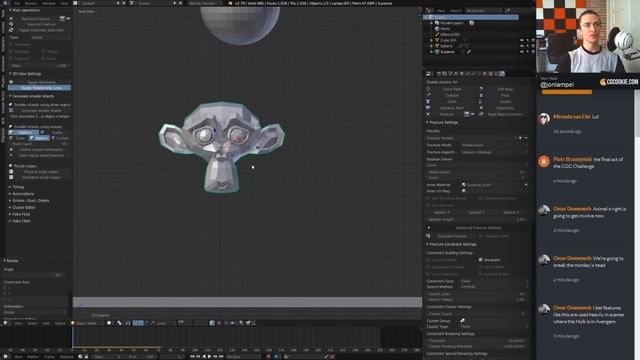
Task: Click the Inner Material field
Action: pos(494,185)
